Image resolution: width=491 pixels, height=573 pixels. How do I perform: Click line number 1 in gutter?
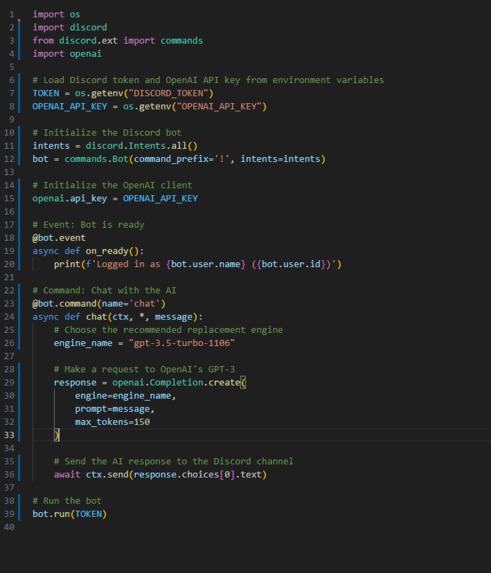coord(12,14)
